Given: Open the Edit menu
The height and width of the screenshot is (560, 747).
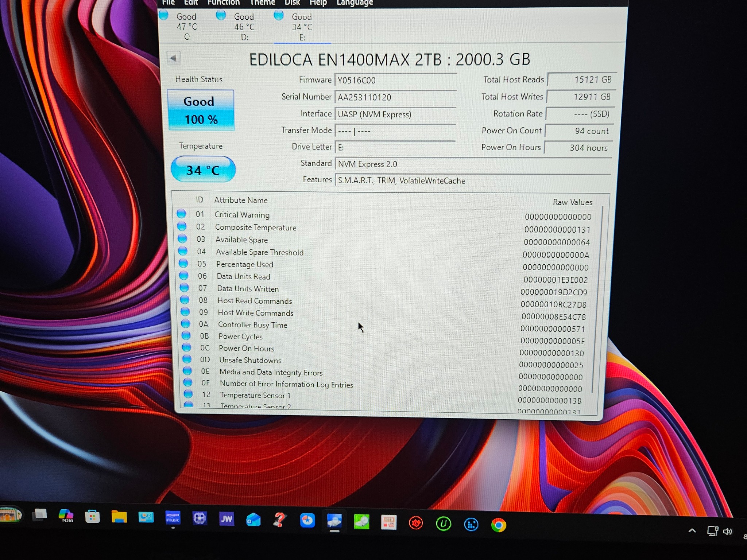Looking at the screenshot, I should tap(191, 3).
